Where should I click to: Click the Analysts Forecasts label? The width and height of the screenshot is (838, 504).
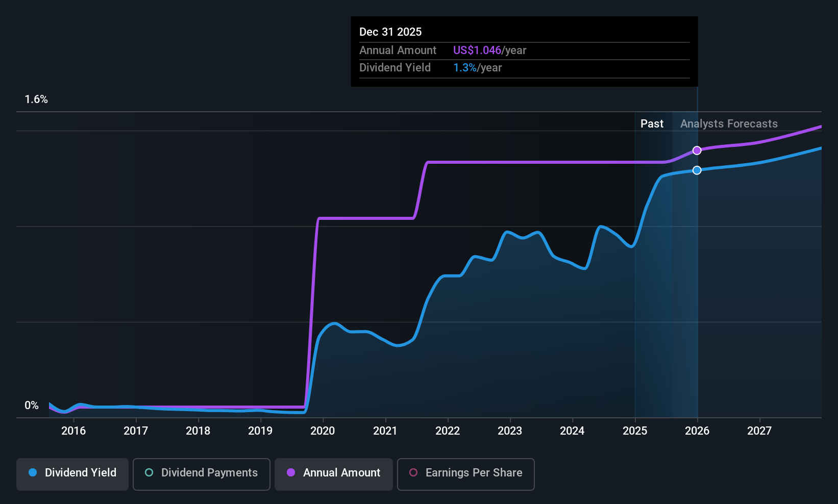point(729,123)
